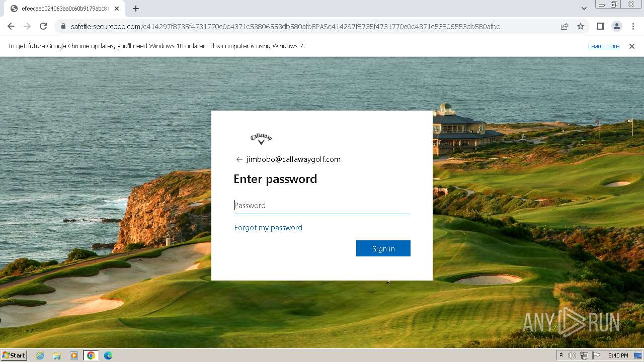Open the Windows Start menu
Image resolution: width=644 pixels, height=362 pixels.
coord(14,355)
